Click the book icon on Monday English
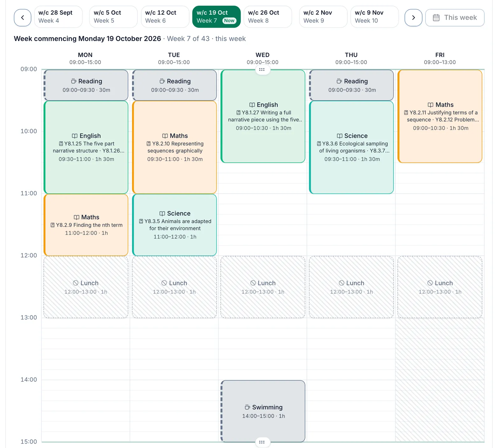 pyautogui.click(x=75, y=136)
